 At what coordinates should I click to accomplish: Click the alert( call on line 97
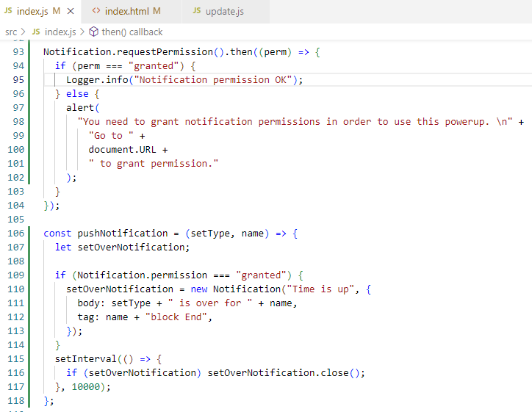point(83,108)
